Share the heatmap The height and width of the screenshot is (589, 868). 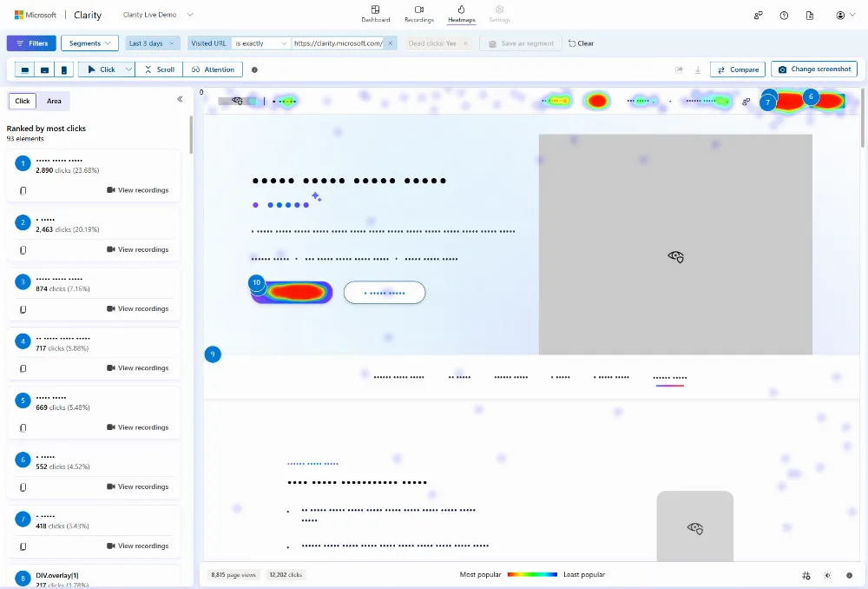[680, 69]
